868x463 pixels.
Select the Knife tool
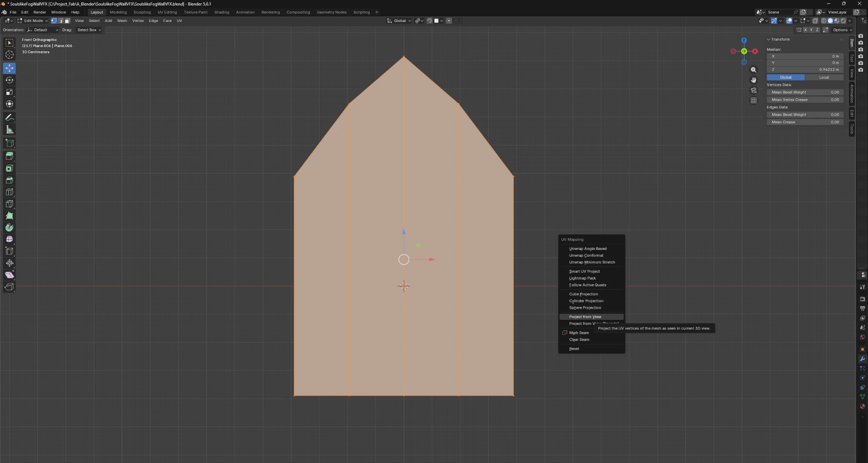pos(9,204)
